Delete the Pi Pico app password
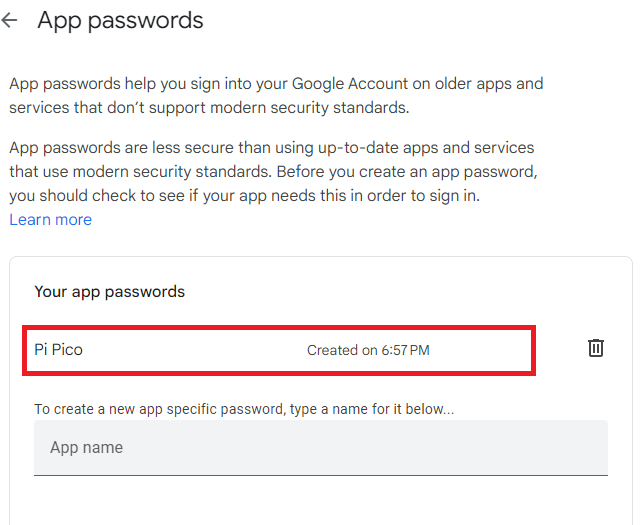 click(x=596, y=348)
